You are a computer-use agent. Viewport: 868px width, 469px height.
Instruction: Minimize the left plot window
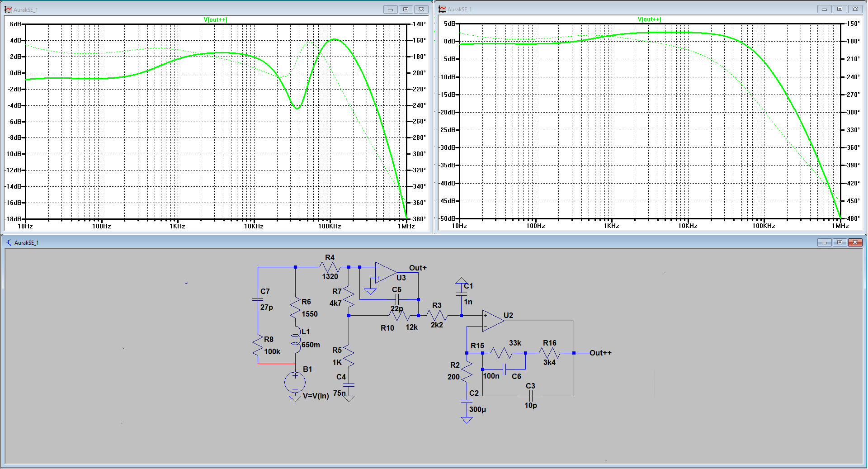click(x=390, y=9)
